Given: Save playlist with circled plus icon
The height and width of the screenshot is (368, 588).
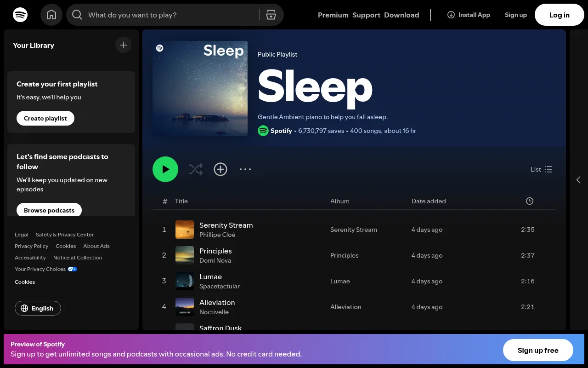Looking at the screenshot, I should (x=220, y=169).
